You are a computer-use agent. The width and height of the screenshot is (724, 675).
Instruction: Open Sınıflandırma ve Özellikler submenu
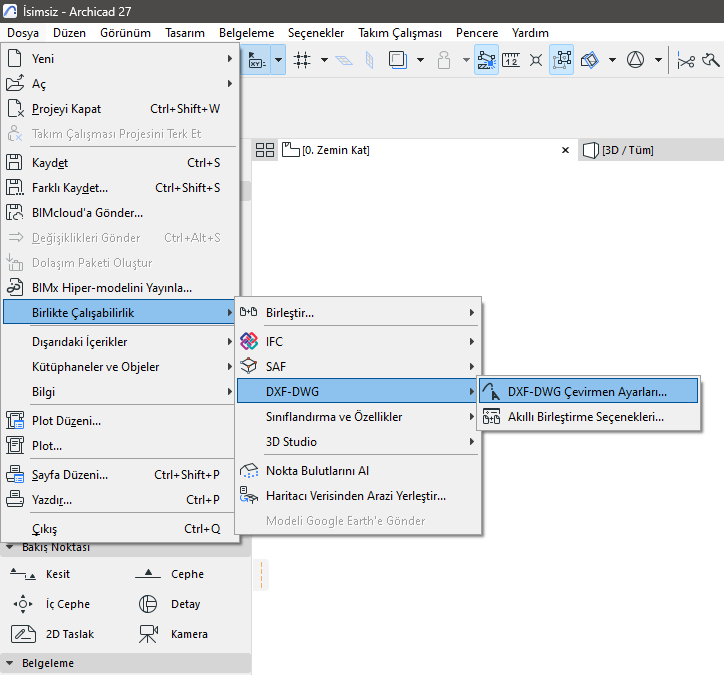357,416
